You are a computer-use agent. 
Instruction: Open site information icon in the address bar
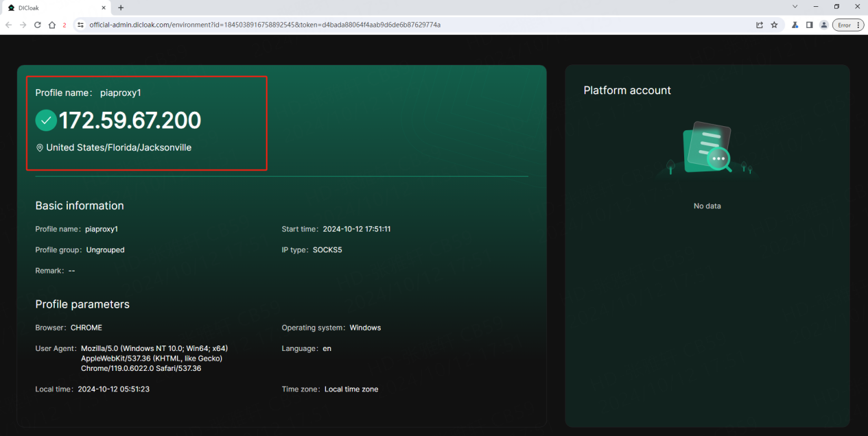click(x=80, y=25)
